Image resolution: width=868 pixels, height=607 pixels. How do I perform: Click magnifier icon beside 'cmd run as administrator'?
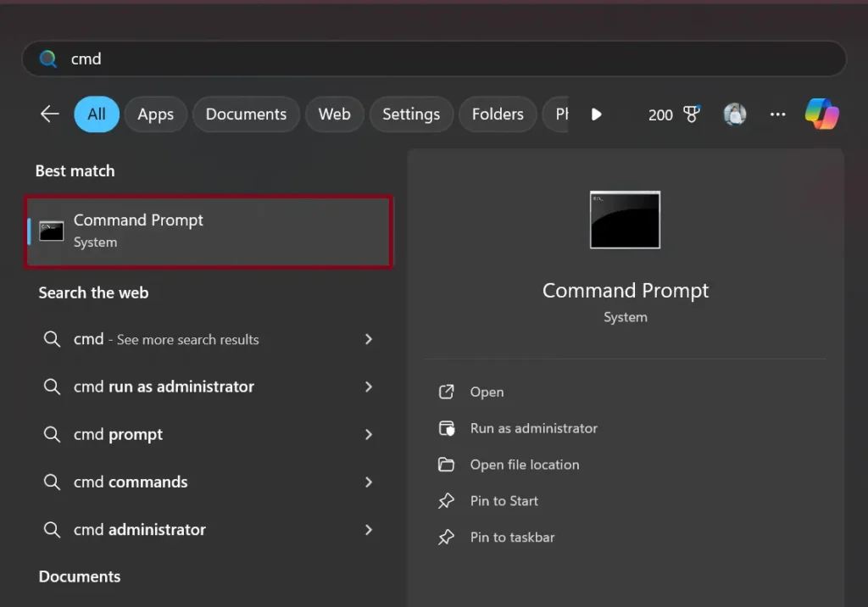[52, 387]
